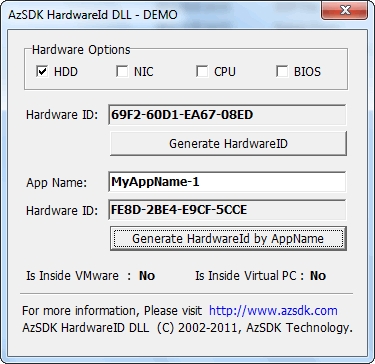This screenshot has height=364, width=375.
Task: Click the 'No' value beside Is Inside VMware
Action: 147,276
